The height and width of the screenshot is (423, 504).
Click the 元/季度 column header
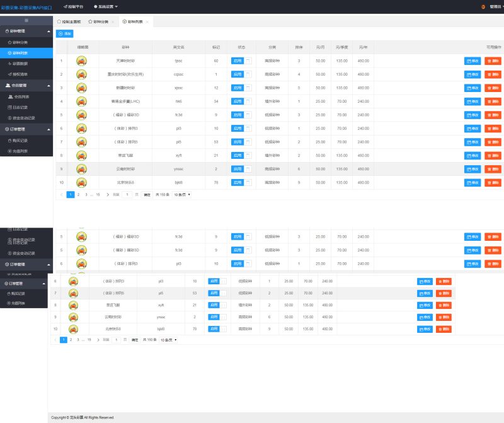341,47
